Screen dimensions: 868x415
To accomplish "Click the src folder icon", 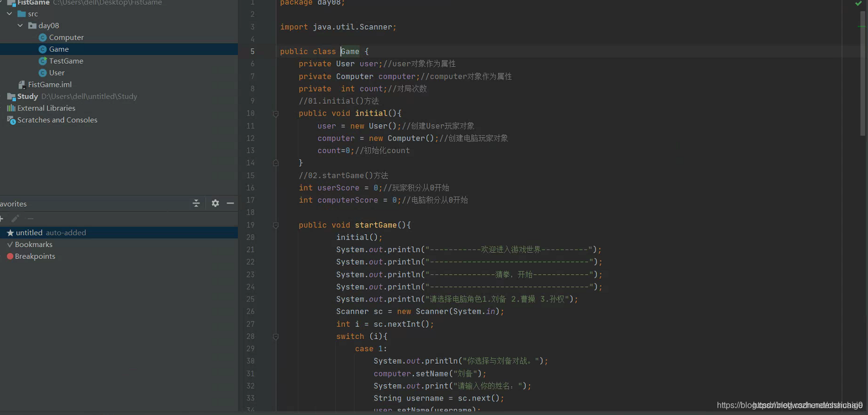I will pyautogui.click(x=22, y=14).
